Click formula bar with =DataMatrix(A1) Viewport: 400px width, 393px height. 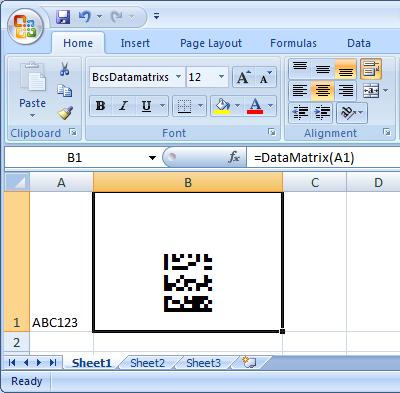[x=323, y=157]
